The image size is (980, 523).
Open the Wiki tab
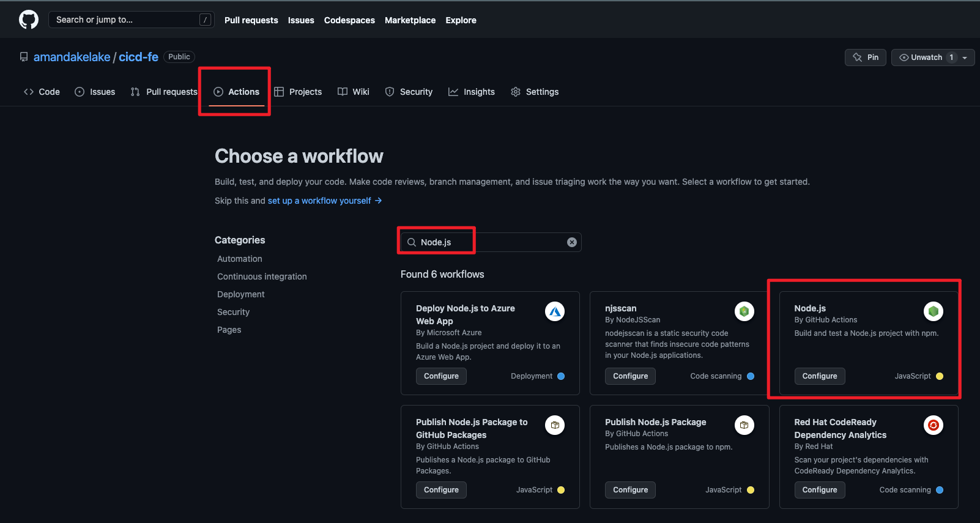click(354, 92)
